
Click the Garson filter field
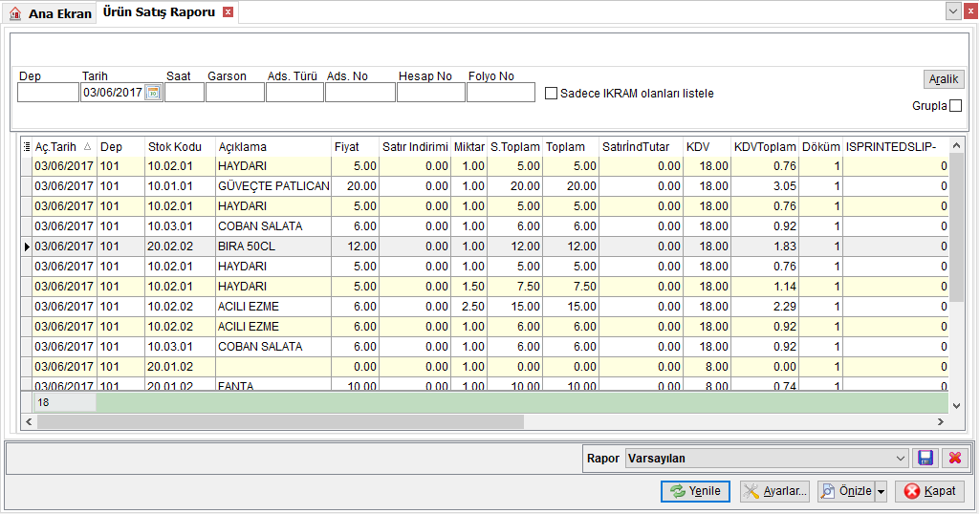tap(235, 93)
